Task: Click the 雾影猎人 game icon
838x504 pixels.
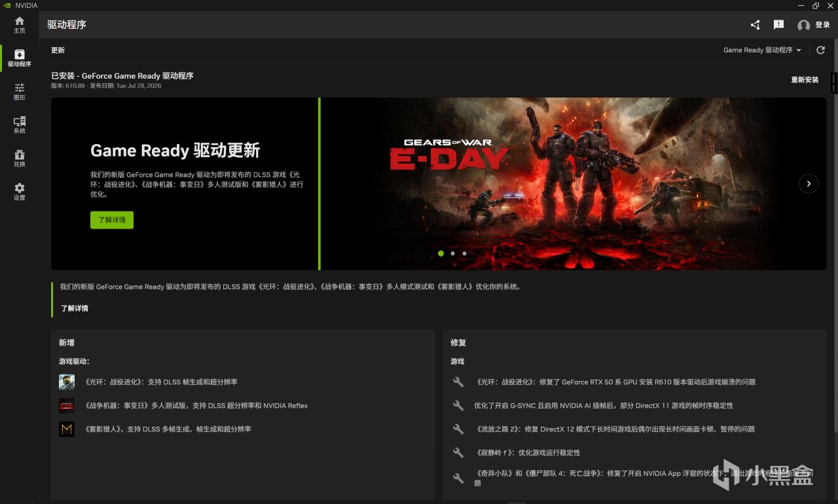Action: click(x=66, y=429)
